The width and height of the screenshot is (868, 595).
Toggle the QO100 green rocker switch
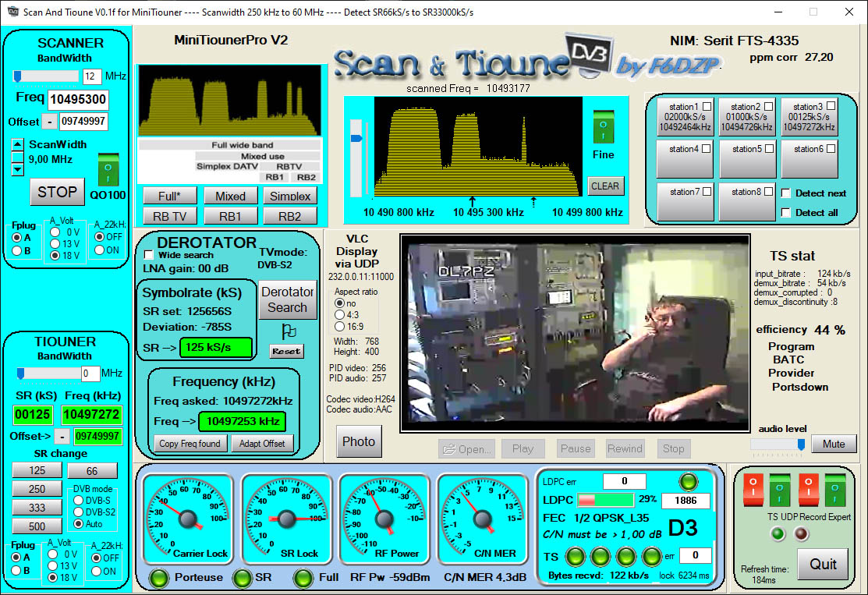(x=108, y=170)
